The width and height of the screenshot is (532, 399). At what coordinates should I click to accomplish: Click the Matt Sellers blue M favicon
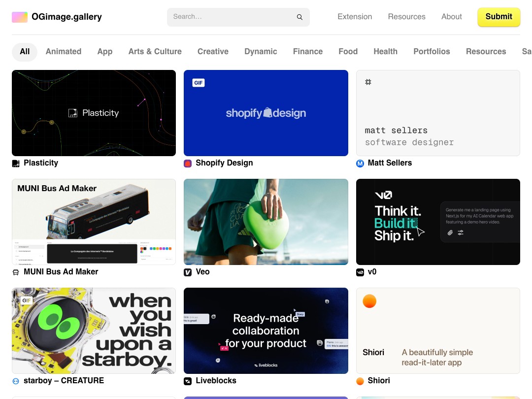coord(360,164)
